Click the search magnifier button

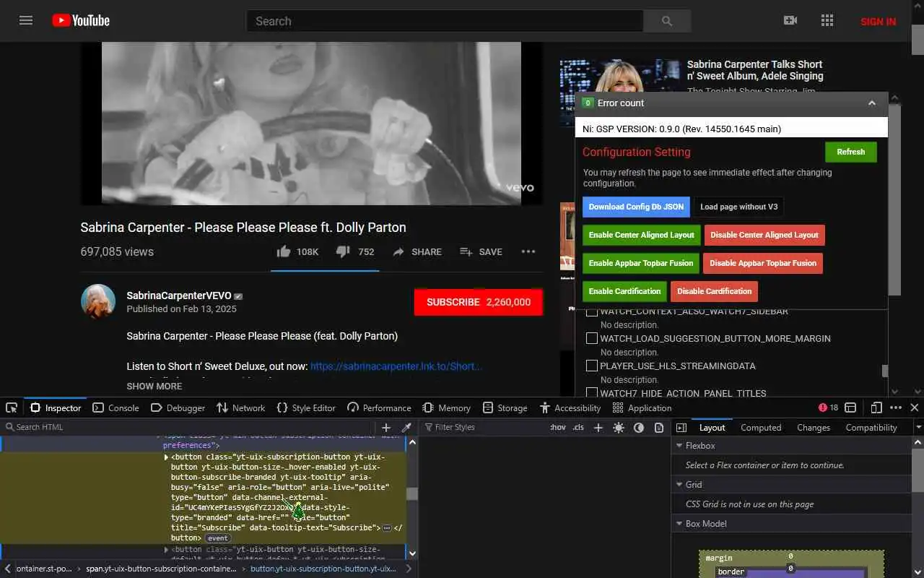pos(667,21)
